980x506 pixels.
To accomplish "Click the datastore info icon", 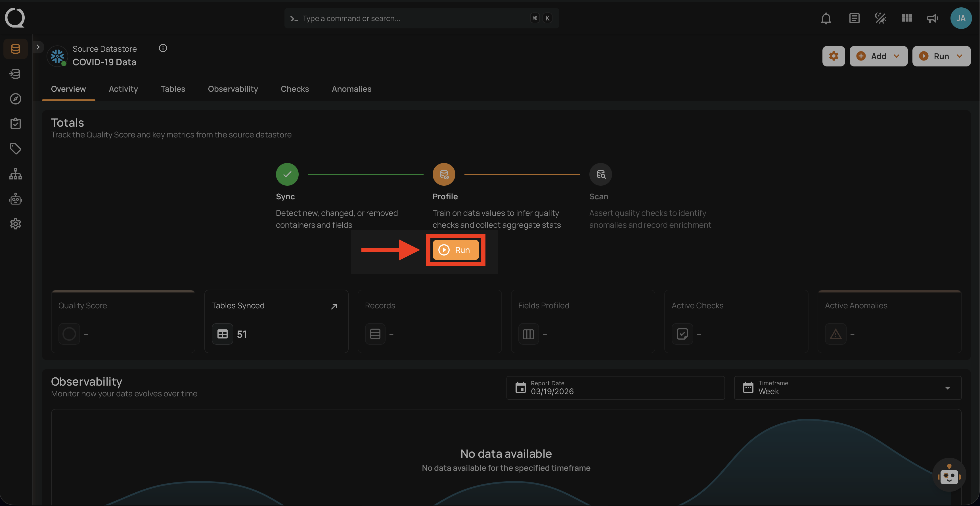I will tap(163, 48).
